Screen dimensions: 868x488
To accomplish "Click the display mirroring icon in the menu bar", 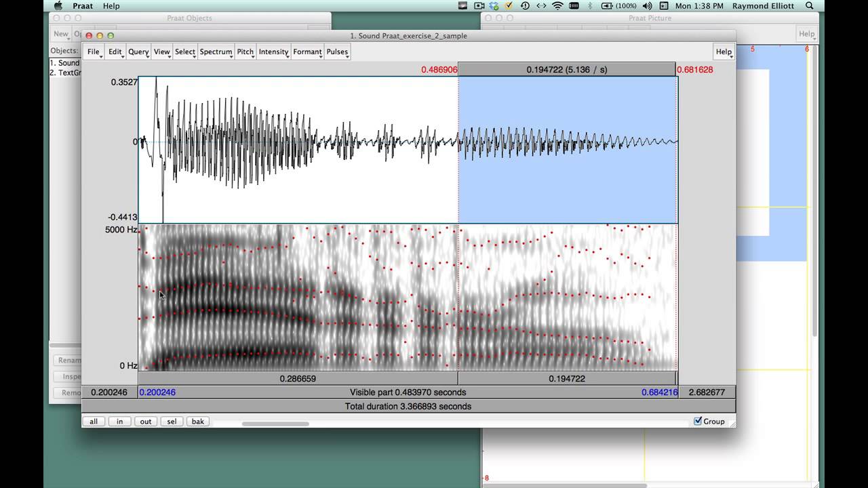I will [462, 5].
